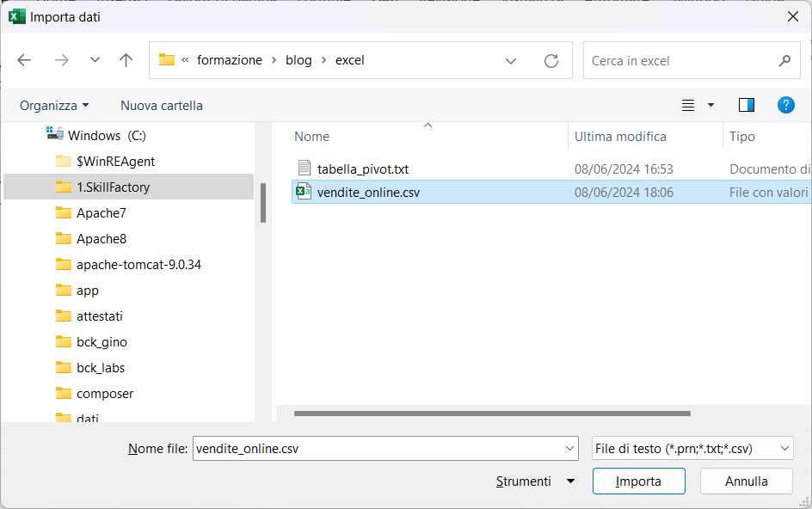The image size is (812, 509).
Task: Click the view layout icon
Action: tap(688, 105)
